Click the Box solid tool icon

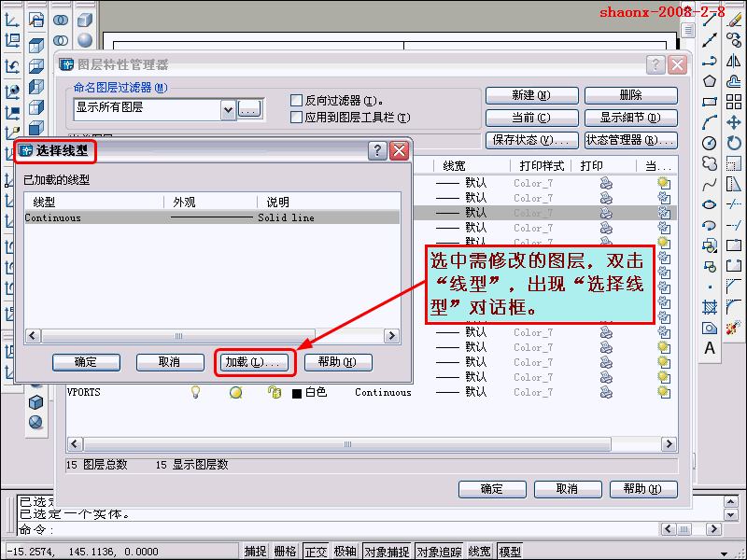(85, 20)
